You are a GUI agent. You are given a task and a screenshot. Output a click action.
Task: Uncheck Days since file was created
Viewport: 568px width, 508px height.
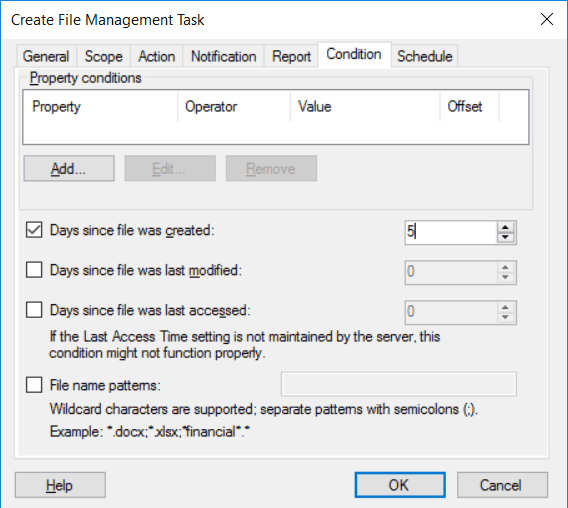coord(34,230)
